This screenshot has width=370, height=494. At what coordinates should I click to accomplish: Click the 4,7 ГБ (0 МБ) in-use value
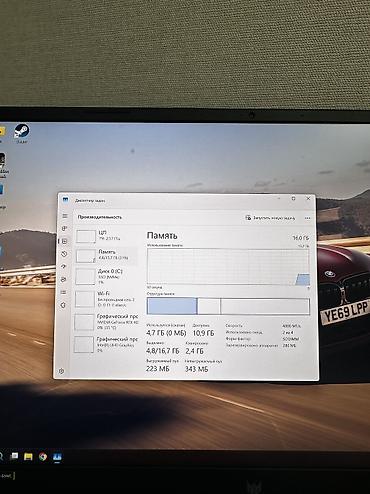click(166, 333)
